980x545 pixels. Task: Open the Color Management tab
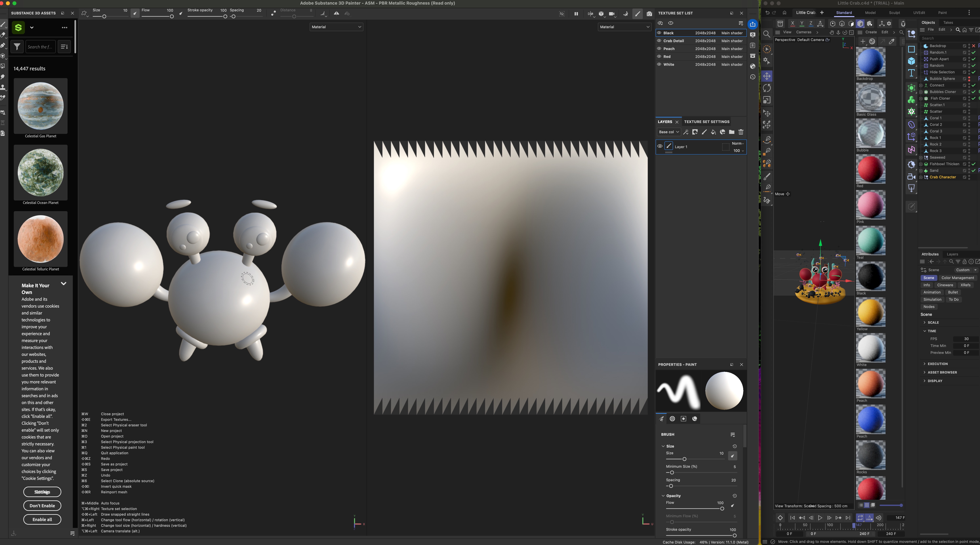pyautogui.click(x=958, y=278)
